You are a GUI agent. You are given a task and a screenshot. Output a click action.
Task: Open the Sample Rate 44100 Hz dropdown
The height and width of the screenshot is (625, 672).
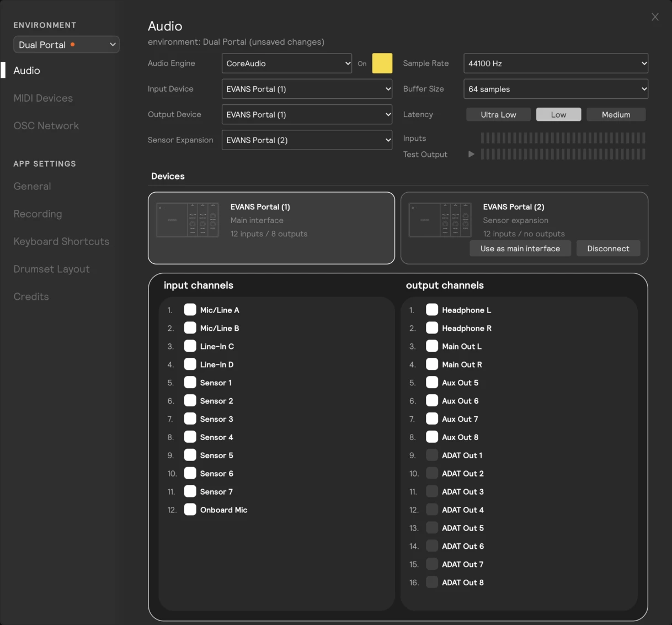tap(556, 63)
